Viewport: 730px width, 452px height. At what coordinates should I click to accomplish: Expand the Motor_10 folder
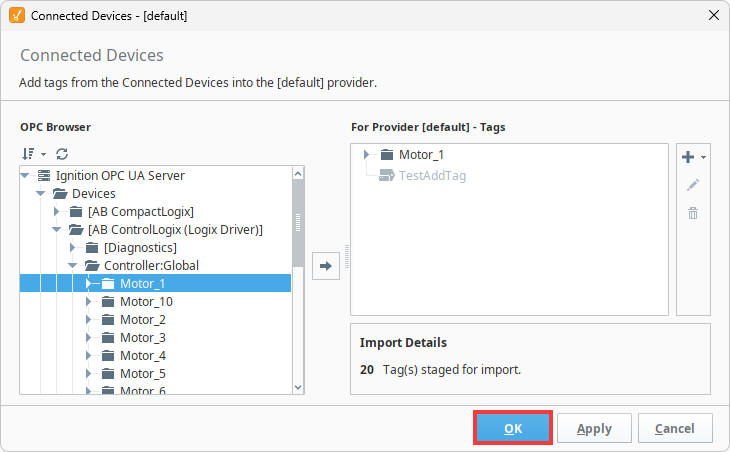88,302
